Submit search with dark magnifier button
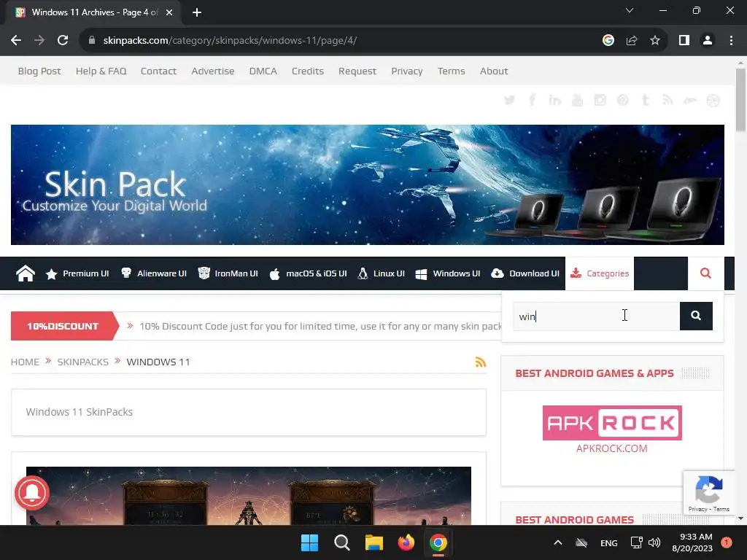 tap(696, 316)
